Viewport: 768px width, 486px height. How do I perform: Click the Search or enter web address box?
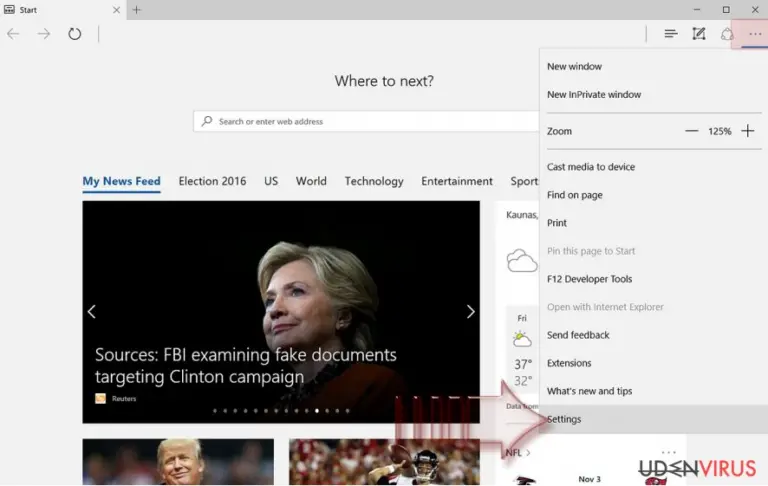coord(366,122)
